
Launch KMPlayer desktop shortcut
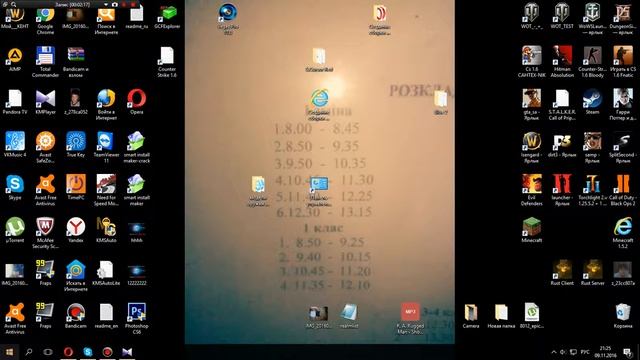tap(45, 102)
